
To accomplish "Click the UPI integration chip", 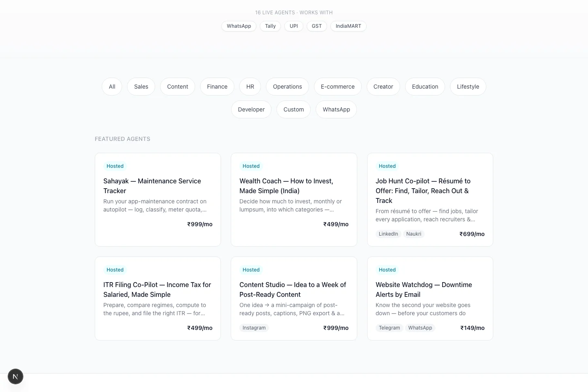I will pos(294,26).
